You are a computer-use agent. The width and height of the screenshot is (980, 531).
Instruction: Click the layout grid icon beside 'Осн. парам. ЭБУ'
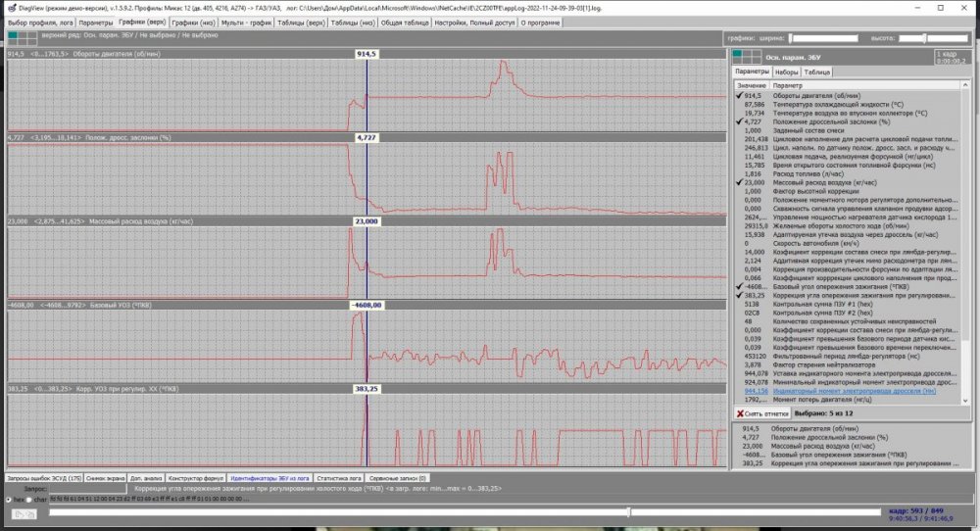click(748, 56)
